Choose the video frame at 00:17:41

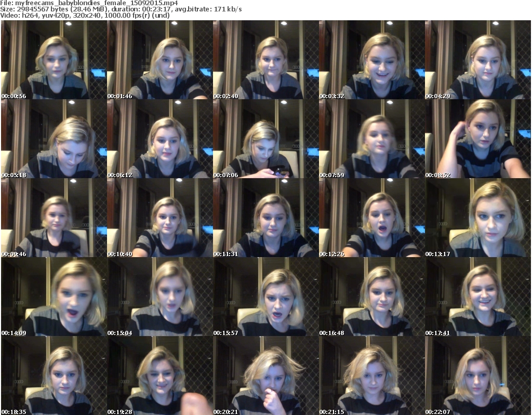coord(478,297)
